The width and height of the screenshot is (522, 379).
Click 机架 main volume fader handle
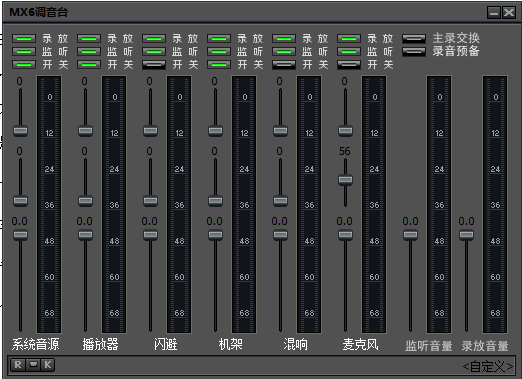[215, 235]
